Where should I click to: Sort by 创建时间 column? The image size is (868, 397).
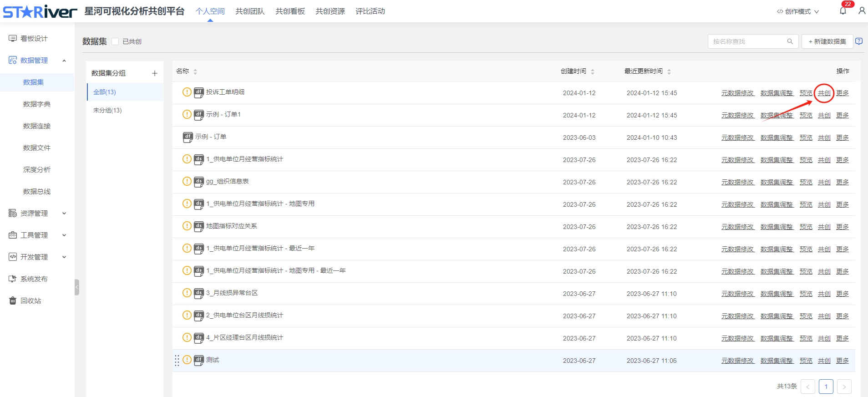592,71
